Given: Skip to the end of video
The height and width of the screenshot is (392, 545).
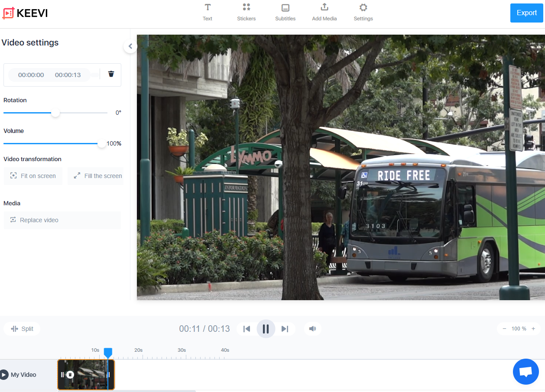Looking at the screenshot, I should (285, 329).
